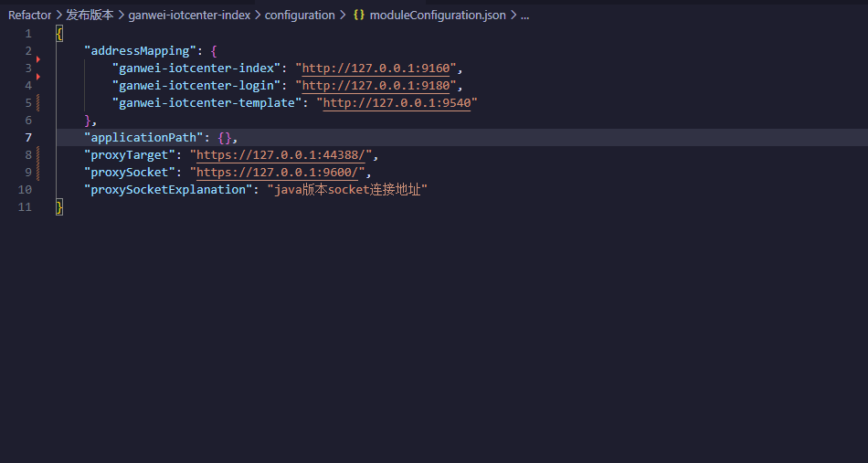Open the https://127.0.0.1:44388/ URL
This screenshot has height=463, width=868.
tap(281, 155)
